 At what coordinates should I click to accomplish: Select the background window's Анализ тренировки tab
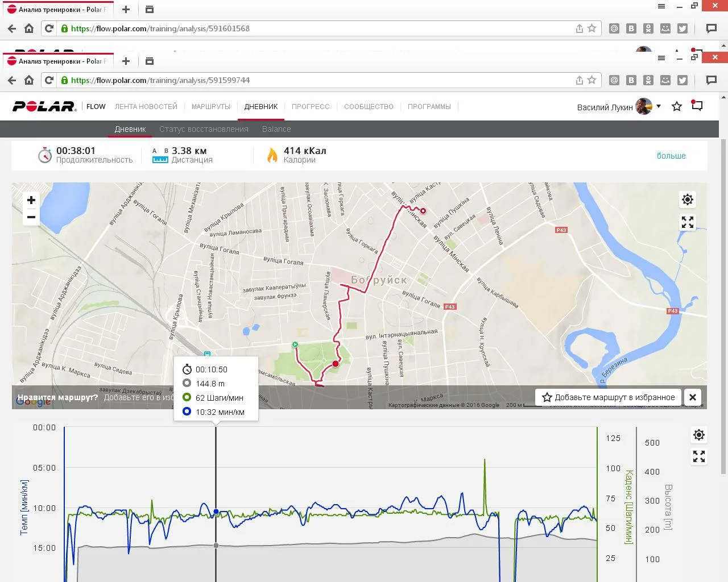tap(58, 9)
